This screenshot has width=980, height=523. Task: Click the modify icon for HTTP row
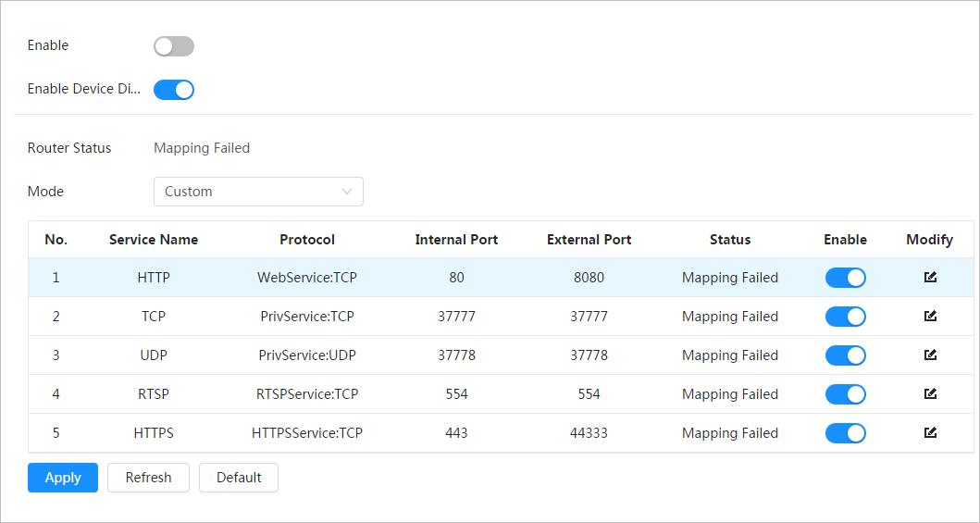pos(930,278)
